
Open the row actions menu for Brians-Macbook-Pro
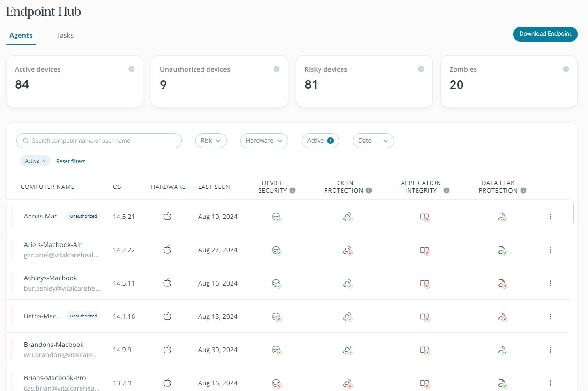551,383
